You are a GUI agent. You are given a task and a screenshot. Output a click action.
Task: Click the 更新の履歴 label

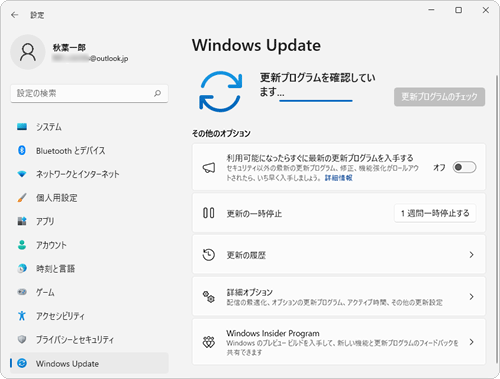click(246, 255)
